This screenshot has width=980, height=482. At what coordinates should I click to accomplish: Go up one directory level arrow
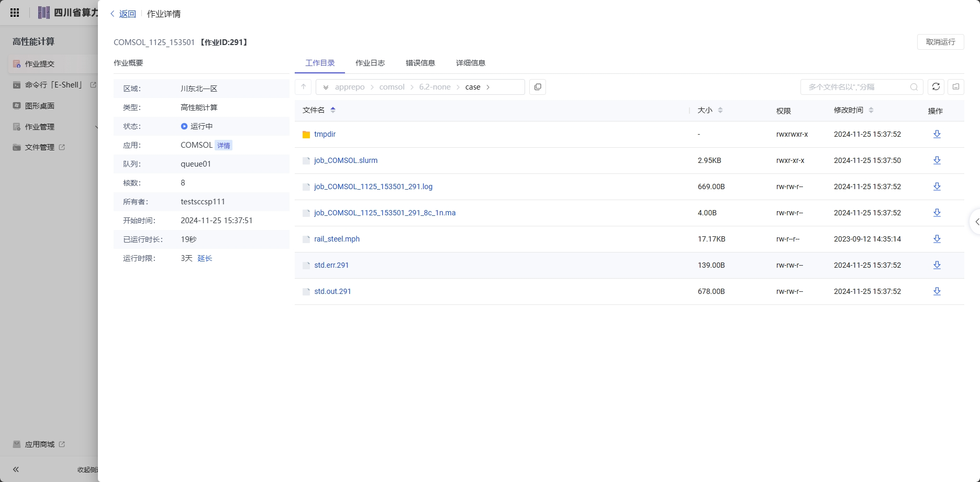coord(304,87)
